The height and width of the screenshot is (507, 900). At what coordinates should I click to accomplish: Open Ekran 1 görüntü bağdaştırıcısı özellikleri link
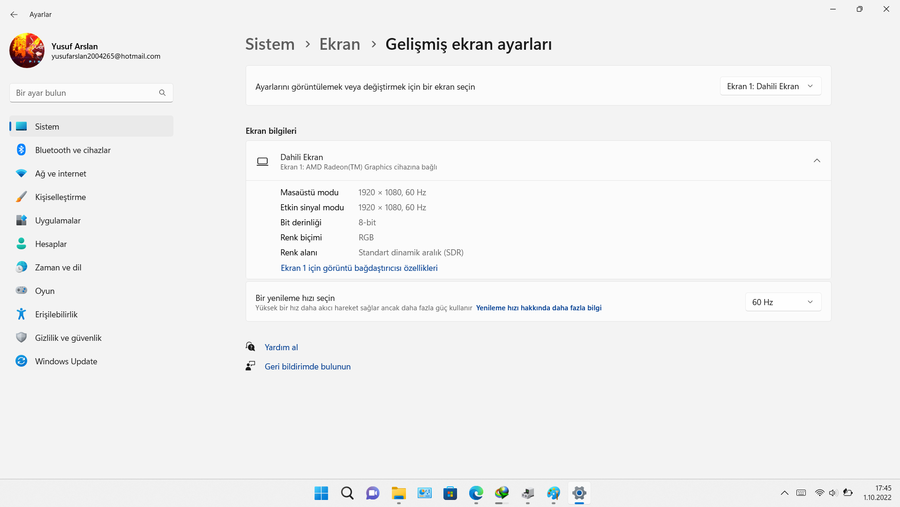(359, 268)
